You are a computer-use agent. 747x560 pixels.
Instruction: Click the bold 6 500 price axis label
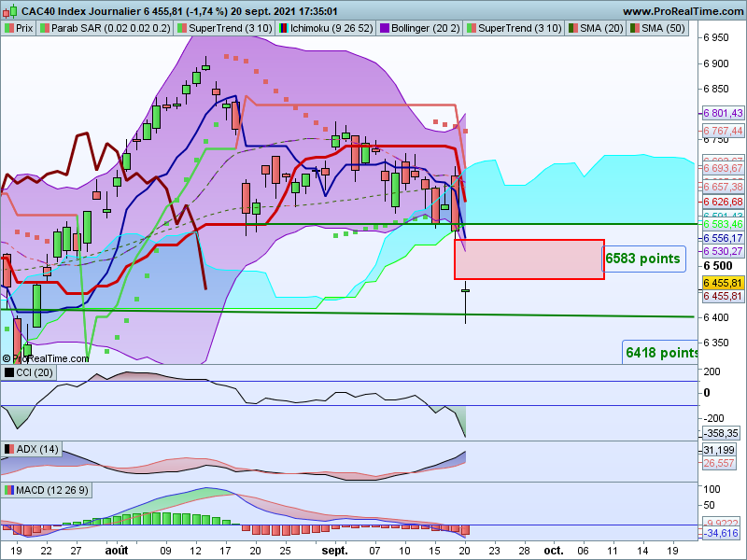pyautogui.click(x=717, y=266)
